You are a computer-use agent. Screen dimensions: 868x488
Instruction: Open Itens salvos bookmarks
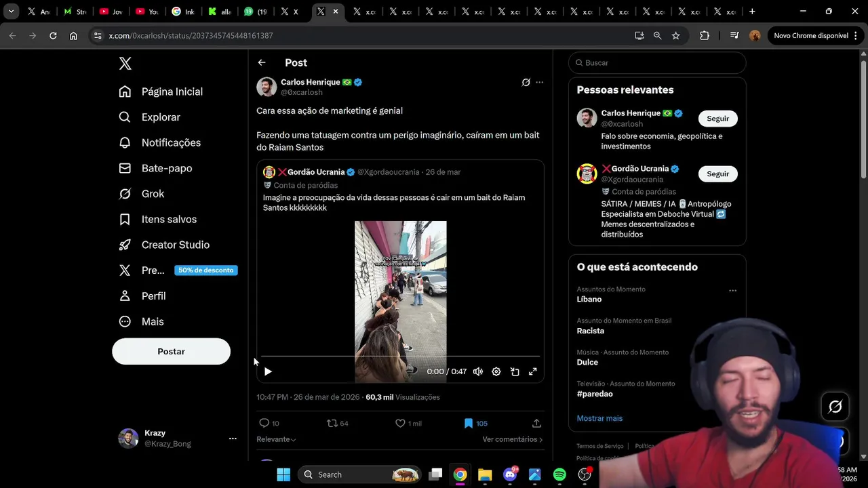pyautogui.click(x=157, y=219)
